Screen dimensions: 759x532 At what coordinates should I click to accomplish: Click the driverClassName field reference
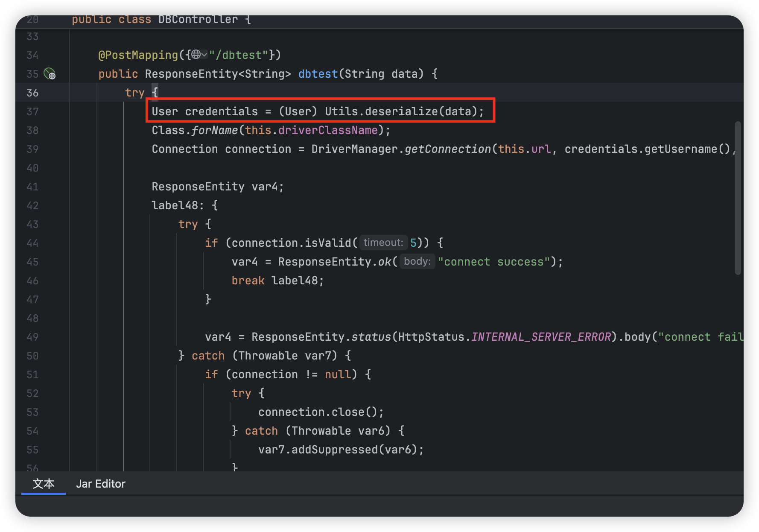coord(328,130)
